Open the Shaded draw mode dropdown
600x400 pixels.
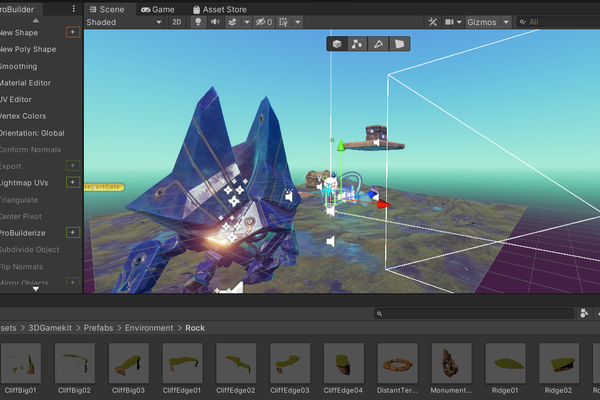(x=124, y=22)
